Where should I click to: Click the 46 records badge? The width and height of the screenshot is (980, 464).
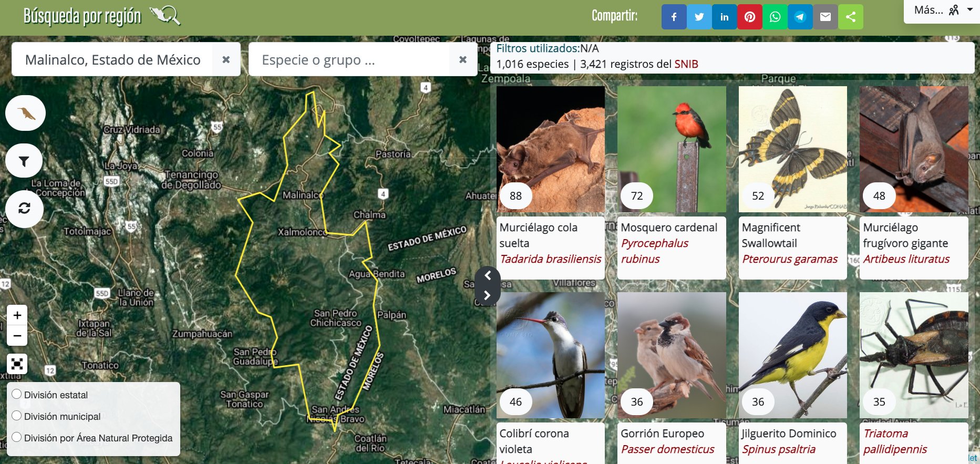pyautogui.click(x=515, y=402)
